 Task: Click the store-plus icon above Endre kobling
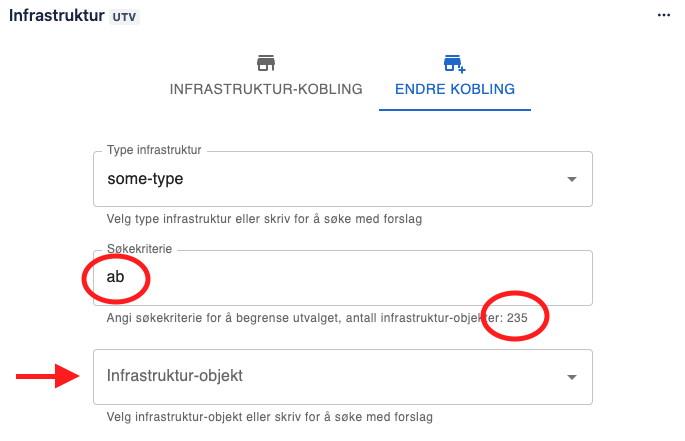[x=455, y=64]
